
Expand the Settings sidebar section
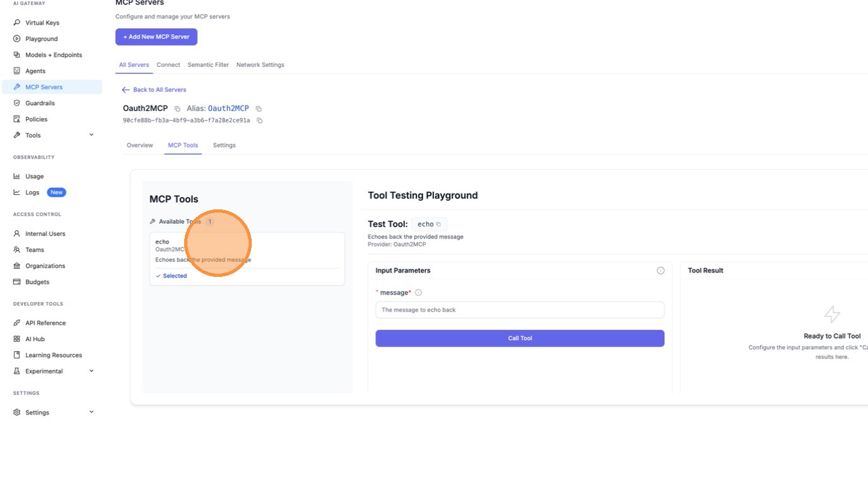click(91, 412)
